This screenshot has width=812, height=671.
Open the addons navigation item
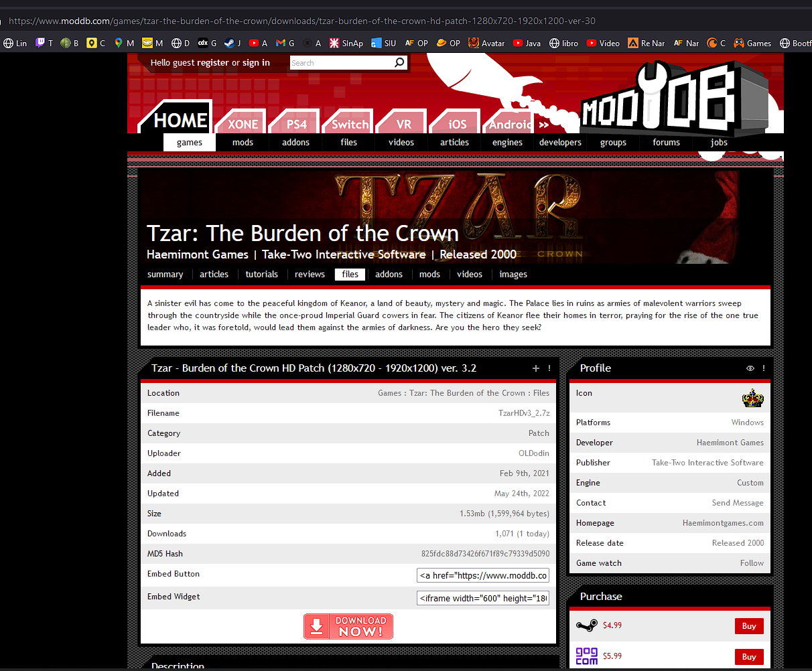(295, 142)
